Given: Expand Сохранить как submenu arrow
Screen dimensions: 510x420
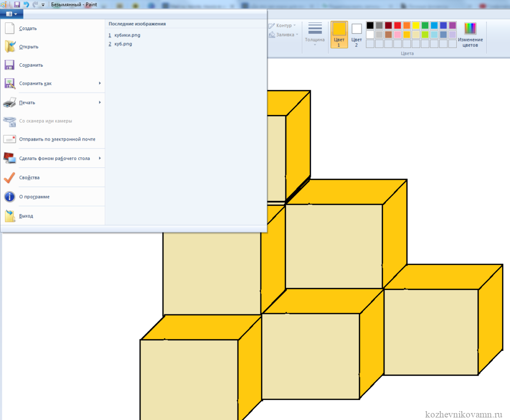Looking at the screenshot, I should tap(100, 84).
